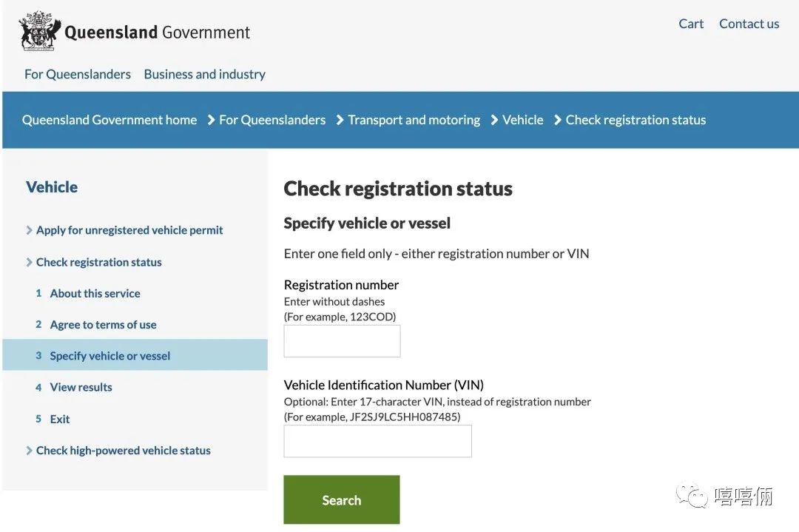Expand Check high-powered vehicle status chevron
This screenshot has width=799, height=532.
[x=30, y=451]
